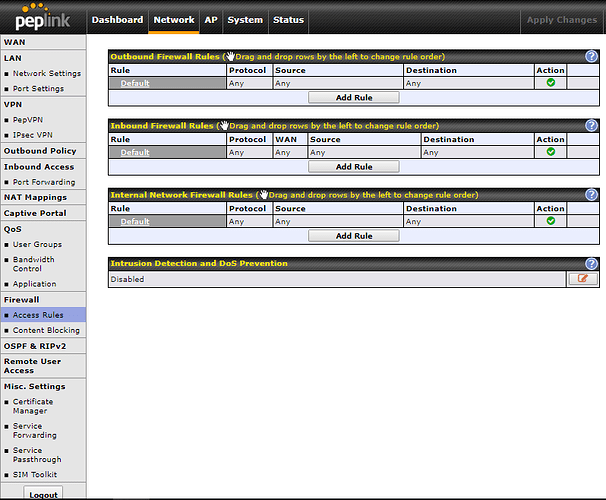
Task: Open the Dashboard tab
Action: click(117, 20)
